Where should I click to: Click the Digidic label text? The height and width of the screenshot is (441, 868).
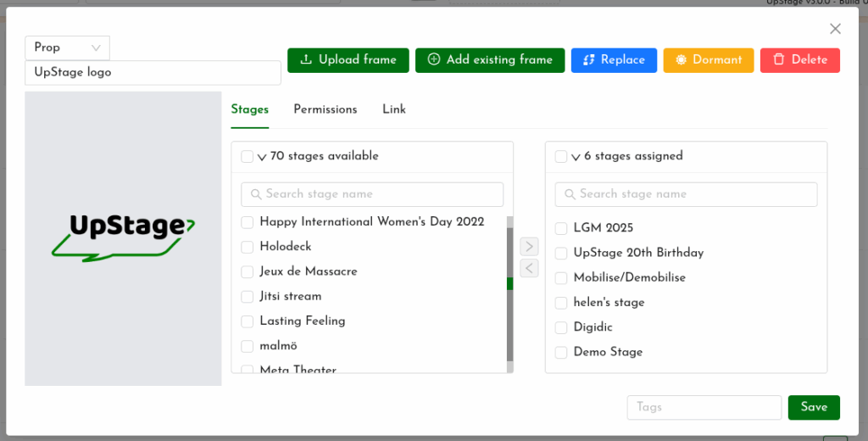pos(593,327)
